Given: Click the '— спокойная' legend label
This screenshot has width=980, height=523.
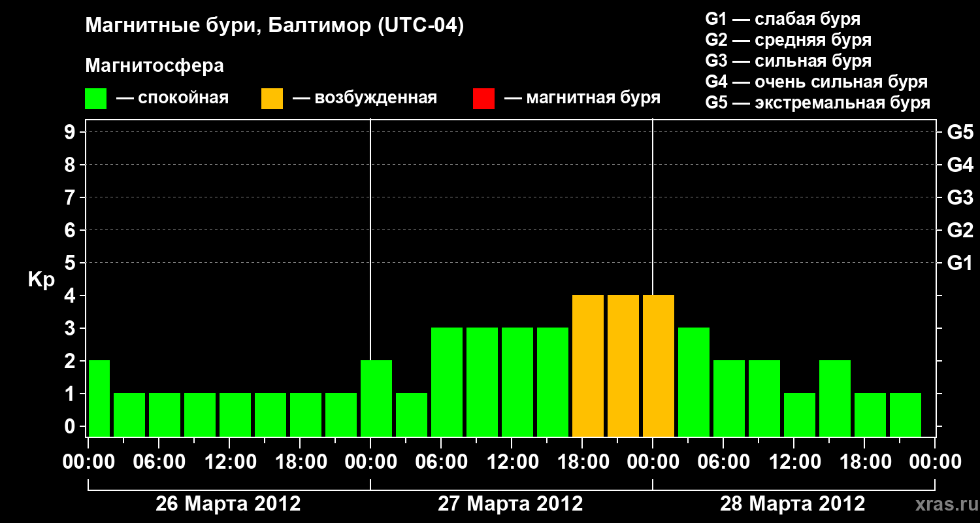Looking at the screenshot, I should tap(172, 98).
